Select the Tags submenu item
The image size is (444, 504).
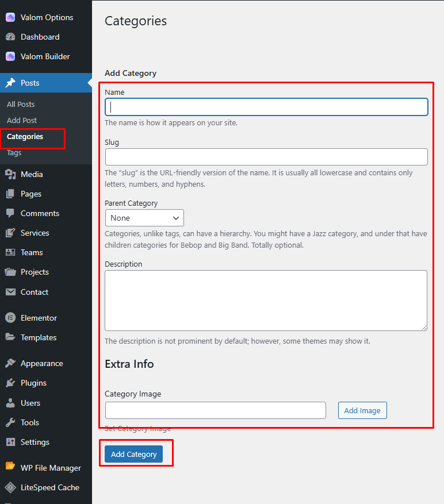[14, 153]
